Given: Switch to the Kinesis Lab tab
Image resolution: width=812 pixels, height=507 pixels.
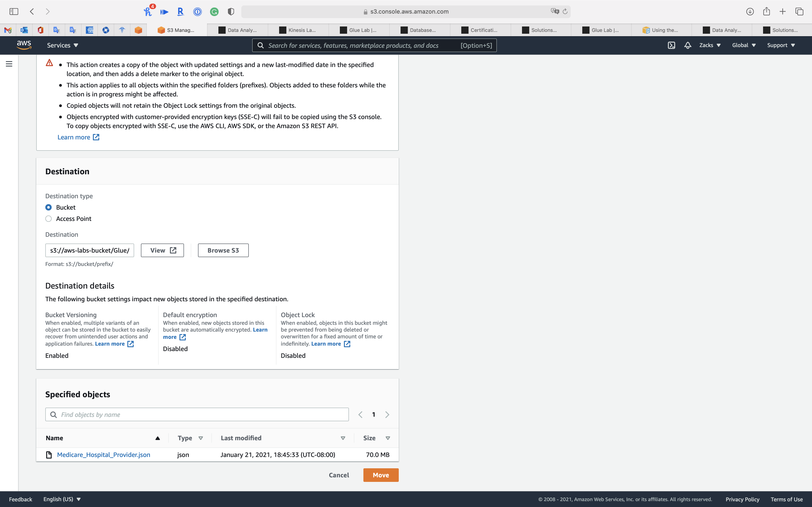Looking at the screenshot, I should tap(298, 30).
